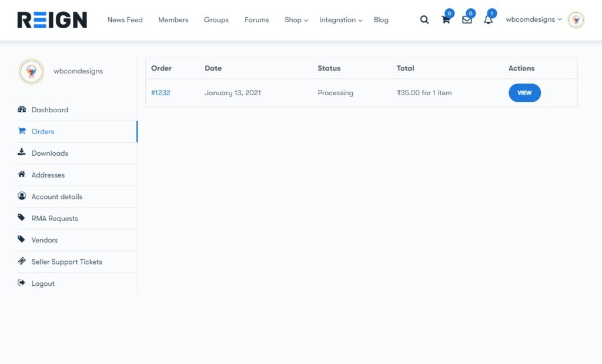Go to the News Feed page

pyautogui.click(x=125, y=20)
